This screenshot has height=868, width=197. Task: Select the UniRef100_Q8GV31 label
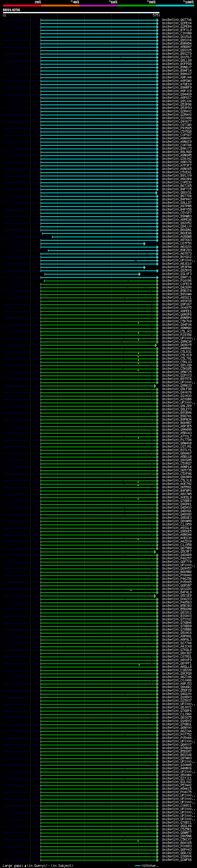[177, 193]
